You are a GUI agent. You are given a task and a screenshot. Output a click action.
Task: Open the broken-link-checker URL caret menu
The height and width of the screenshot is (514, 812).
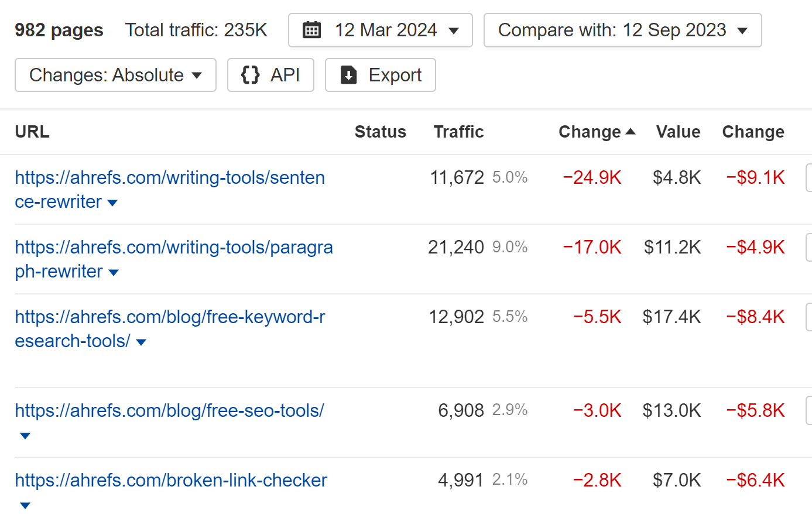click(x=25, y=505)
